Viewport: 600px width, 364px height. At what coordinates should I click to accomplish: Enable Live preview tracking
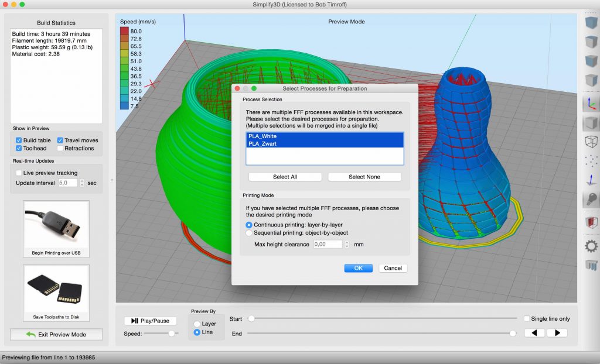[18, 172]
